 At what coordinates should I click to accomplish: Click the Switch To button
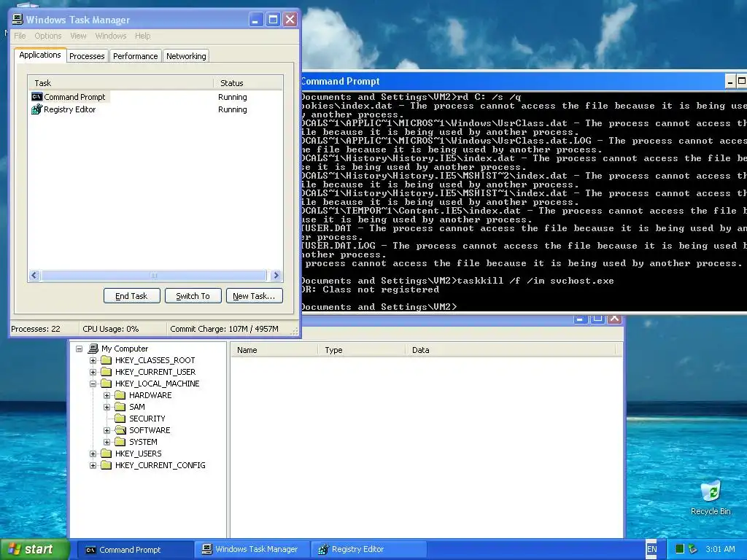193,296
